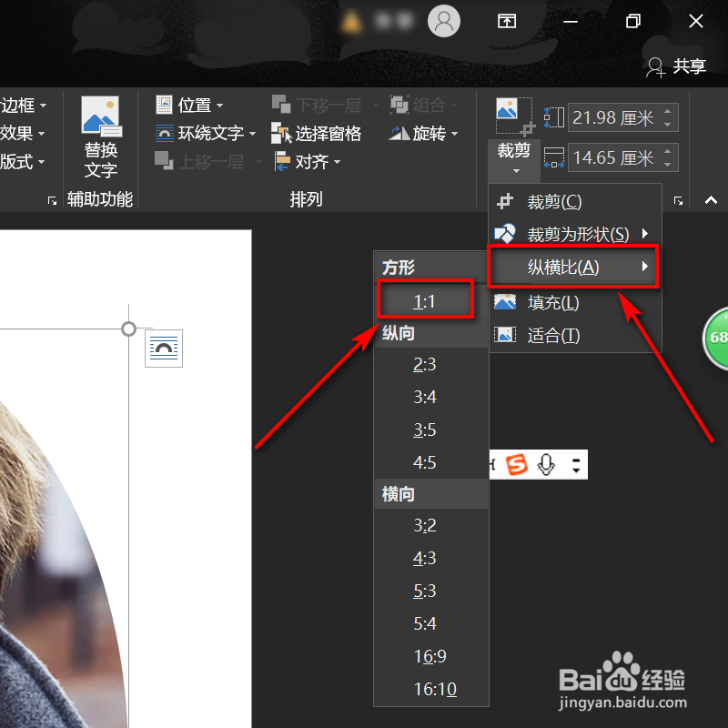Click the Crop to Shape item icon
728x728 pixels.
505,234
